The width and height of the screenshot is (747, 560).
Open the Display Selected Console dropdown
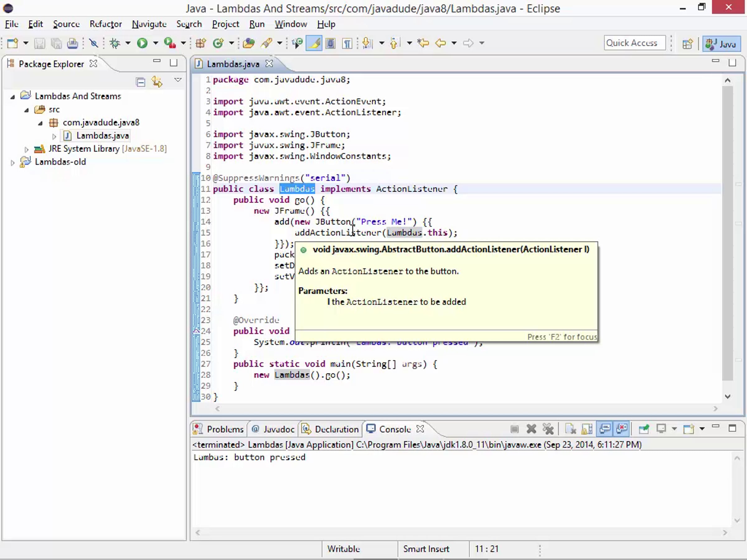pos(674,429)
